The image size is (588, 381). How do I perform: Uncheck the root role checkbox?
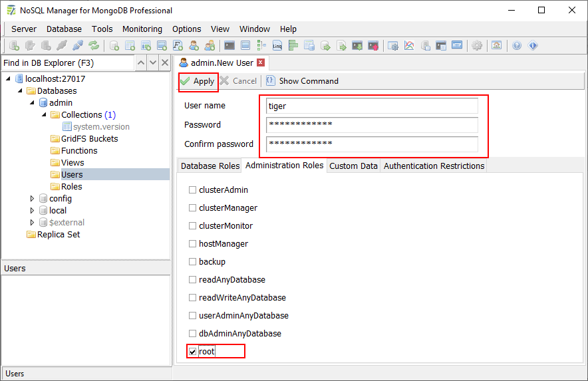tap(193, 351)
